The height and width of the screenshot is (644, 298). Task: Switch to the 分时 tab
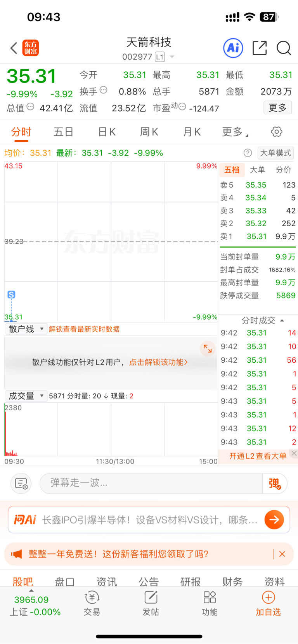pyautogui.click(x=21, y=132)
